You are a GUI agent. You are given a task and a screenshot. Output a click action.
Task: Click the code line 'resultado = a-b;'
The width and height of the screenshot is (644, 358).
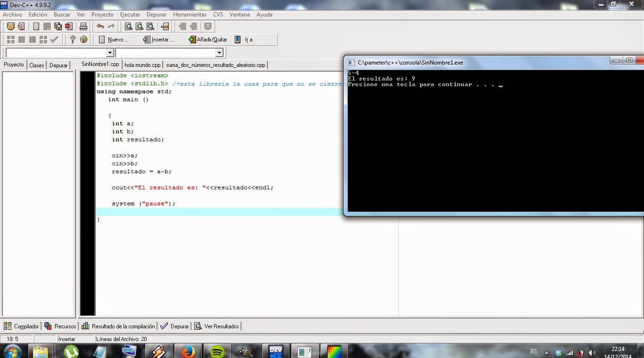point(142,171)
